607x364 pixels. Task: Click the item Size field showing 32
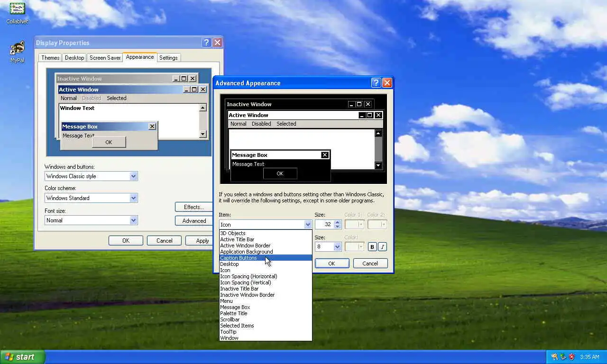(324, 225)
